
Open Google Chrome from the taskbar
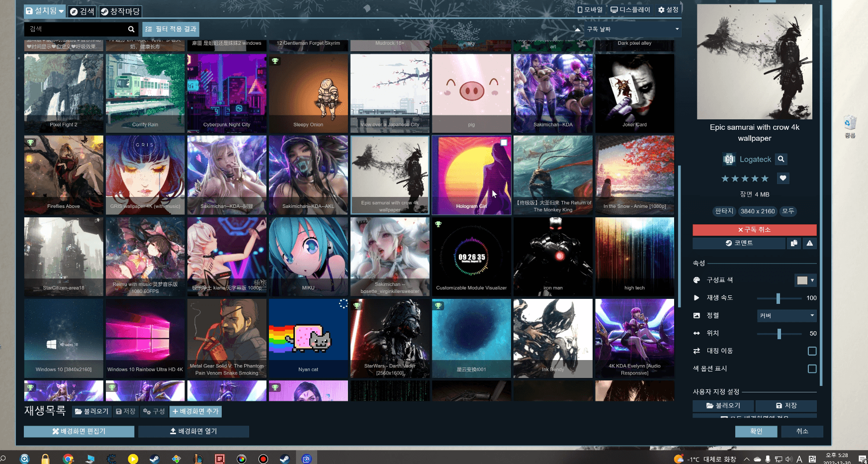click(x=68, y=459)
